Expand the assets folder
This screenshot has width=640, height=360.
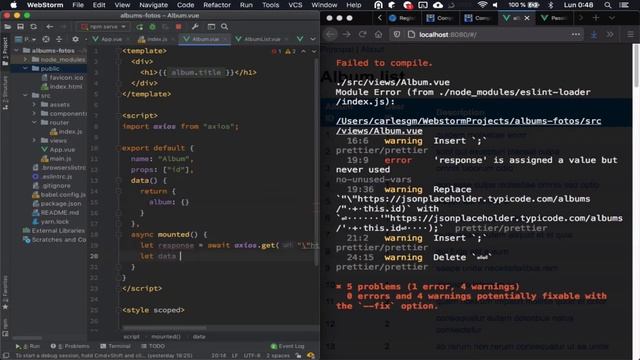[34, 104]
